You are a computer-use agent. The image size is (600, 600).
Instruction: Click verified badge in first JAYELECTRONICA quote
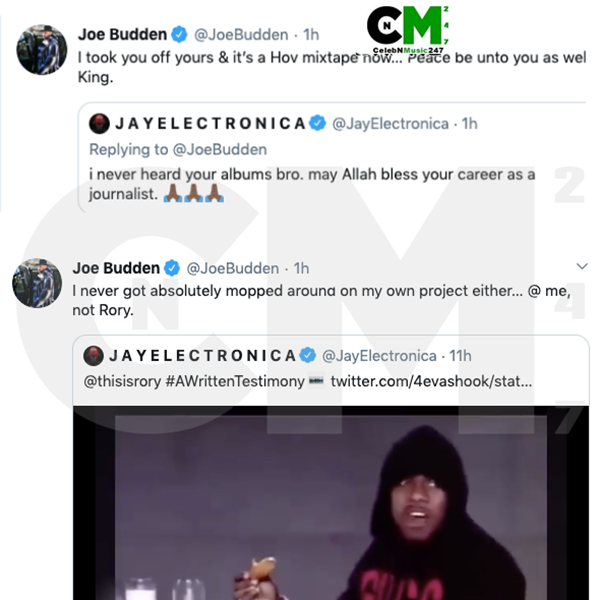coord(317,123)
